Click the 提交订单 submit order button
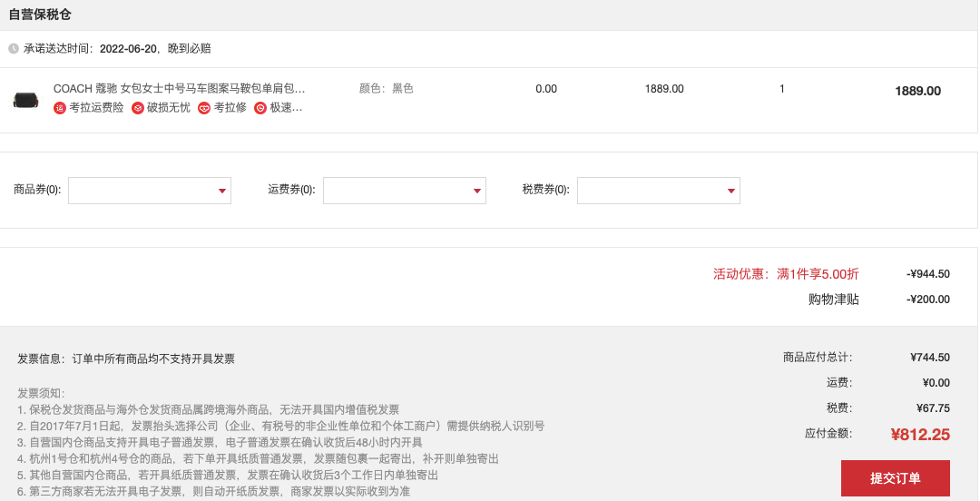Viewport: 980px width, 501px height. click(x=895, y=478)
